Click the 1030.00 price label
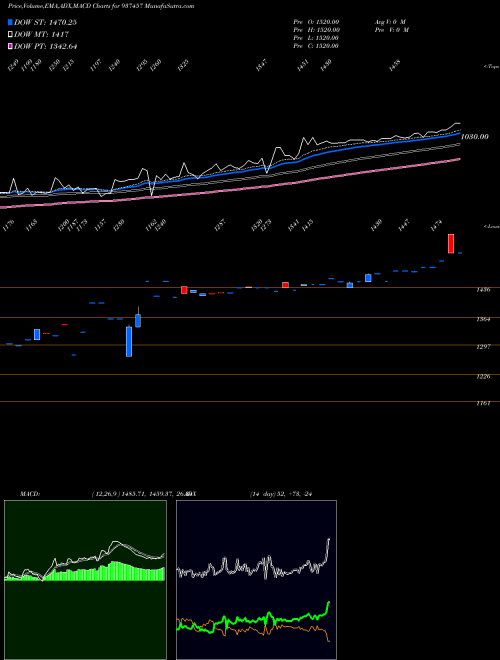Screen dimensions: 500x660 tap(474, 137)
